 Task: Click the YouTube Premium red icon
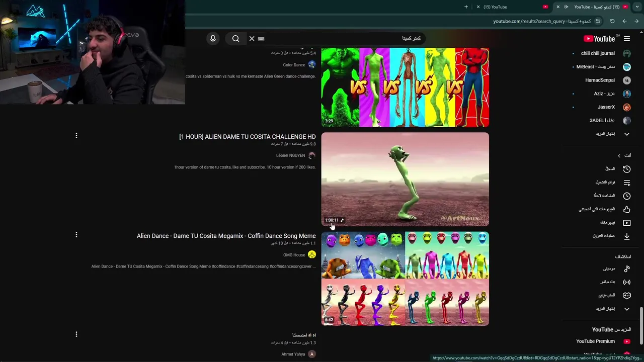pos(627,341)
